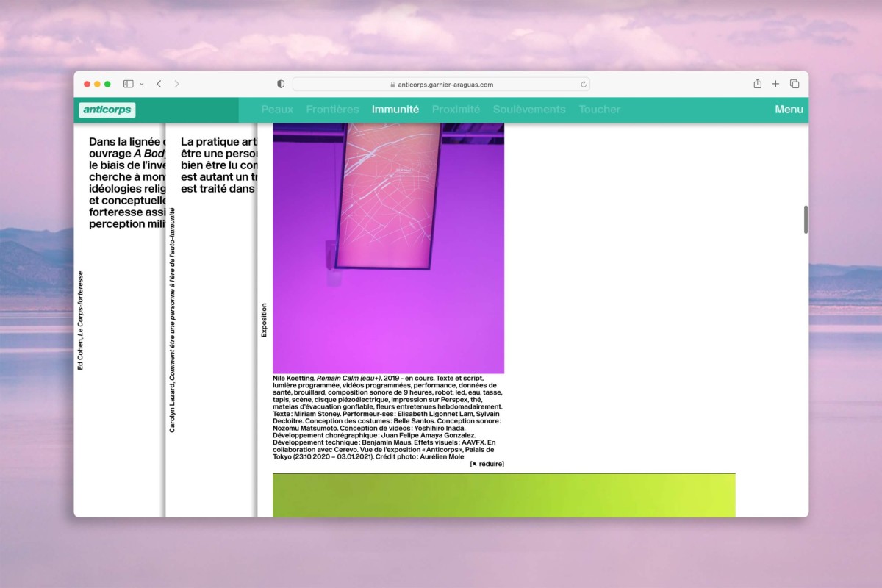882x588 pixels.
Task: Open the Toucher section
Action: click(x=599, y=109)
